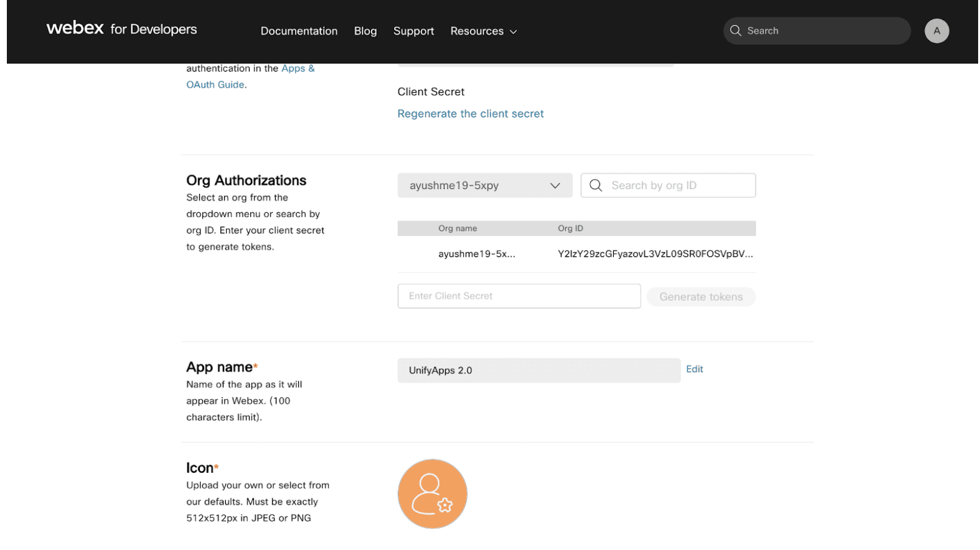Focus the Enter Client Secret field
This screenshot has height=550, width=980.
(519, 296)
